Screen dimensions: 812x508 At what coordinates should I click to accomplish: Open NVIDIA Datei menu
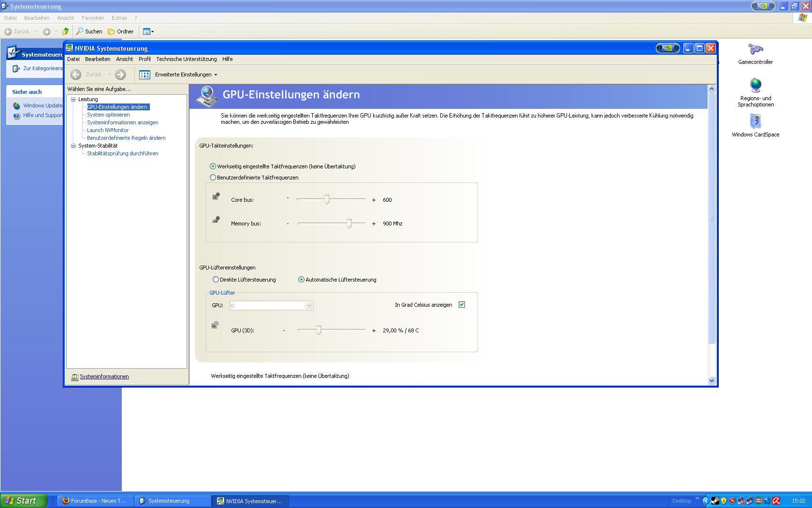(x=73, y=59)
